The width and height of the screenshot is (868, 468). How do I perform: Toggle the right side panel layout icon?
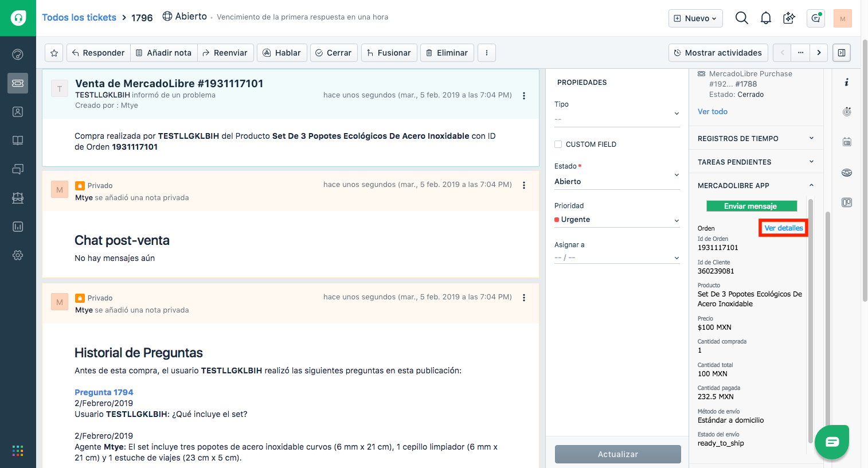(842, 53)
